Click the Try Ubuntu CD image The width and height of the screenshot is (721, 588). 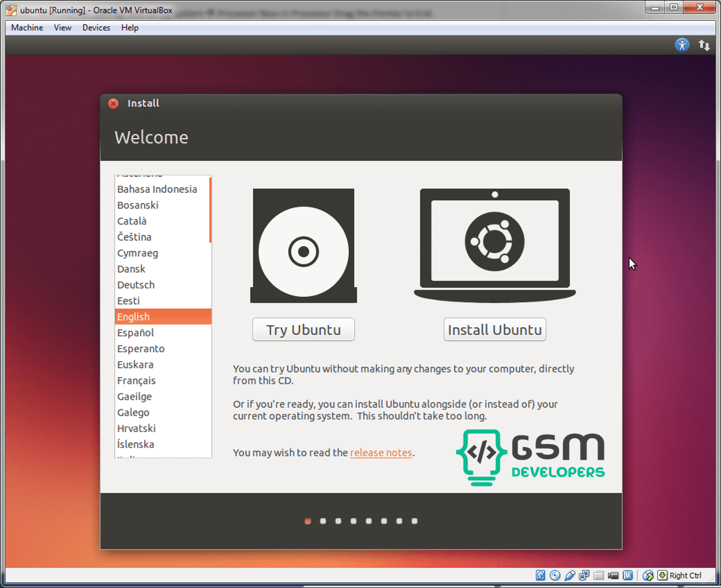[x=304, y=246]
